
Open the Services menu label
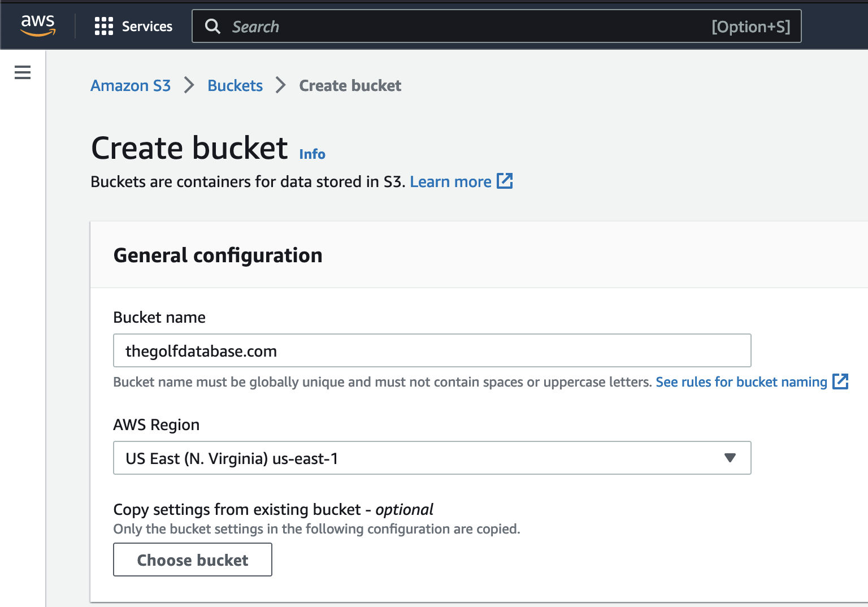tap(147, 27)
